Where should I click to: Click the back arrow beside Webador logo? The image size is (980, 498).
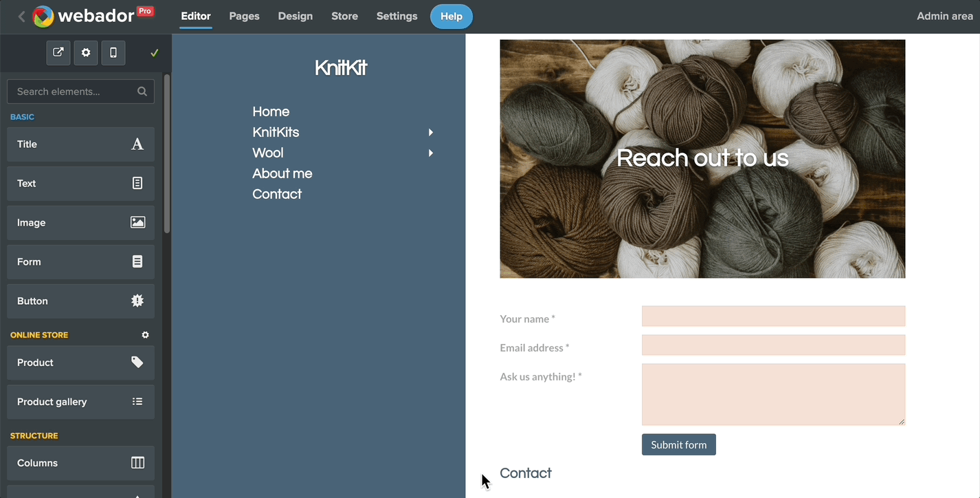click(x=21, y=17)
